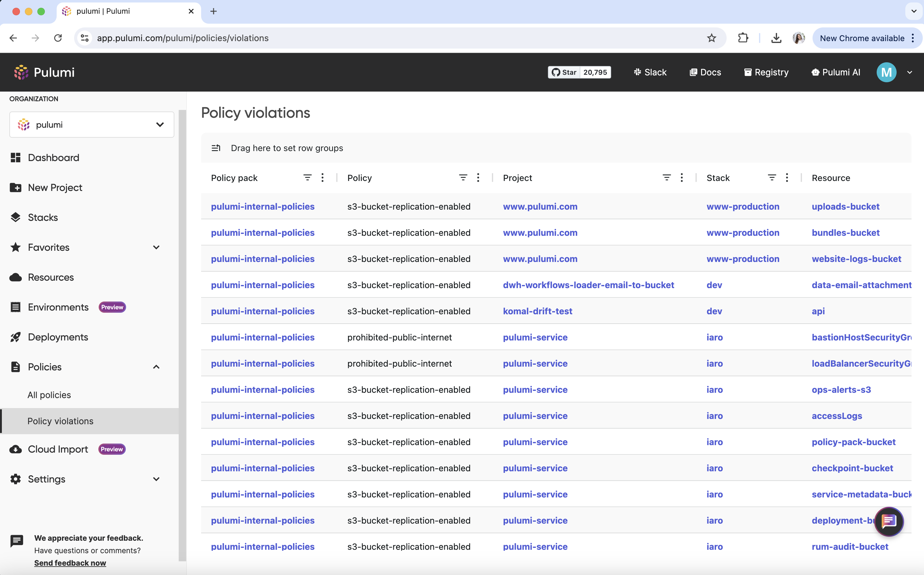Bookmark this page with the star
The image size is (924, 575).
point(712,38)
